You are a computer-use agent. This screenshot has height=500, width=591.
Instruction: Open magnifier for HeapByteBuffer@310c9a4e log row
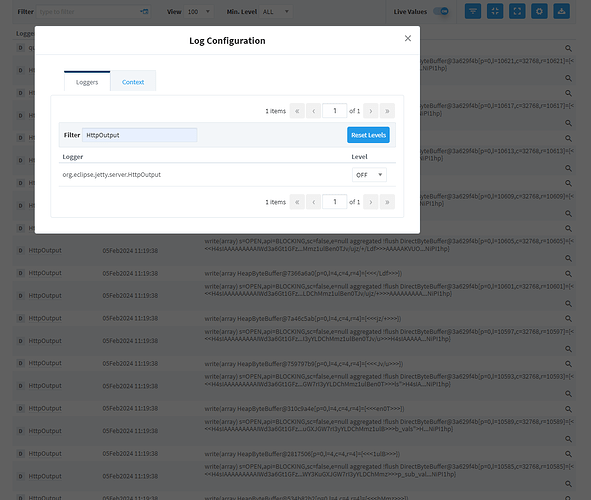pos(568,409)
